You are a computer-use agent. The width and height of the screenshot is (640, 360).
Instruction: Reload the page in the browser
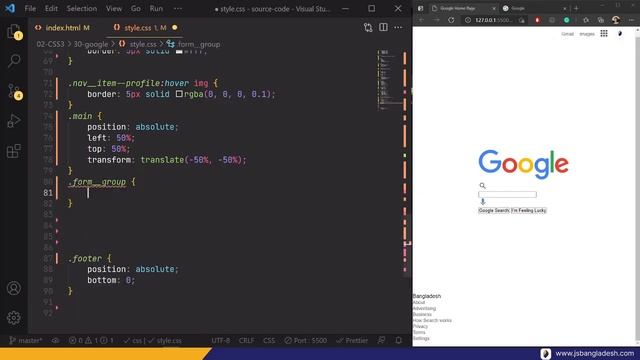pyautogui.click(x=451, y=20)
